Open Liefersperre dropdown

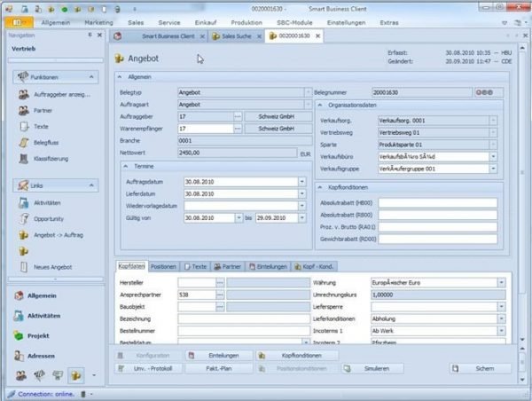[502, 307]
